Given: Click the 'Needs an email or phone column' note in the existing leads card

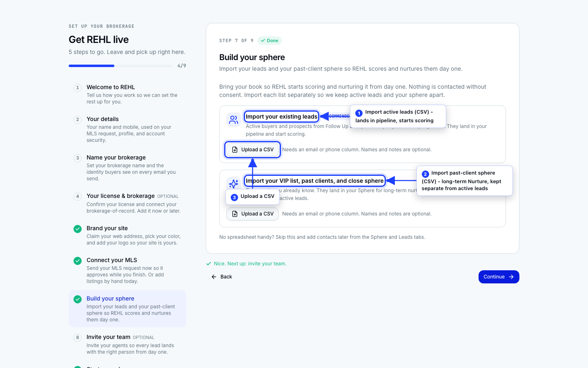Looking at the screenshot, I should pyautogui.click(x=357, y=150).
